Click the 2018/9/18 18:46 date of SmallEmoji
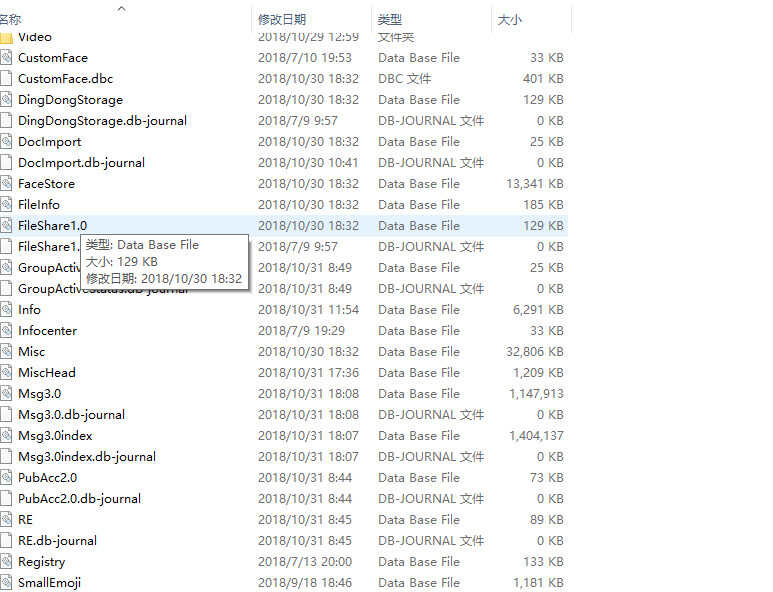The image size is (773, 592). coord(305,583)
